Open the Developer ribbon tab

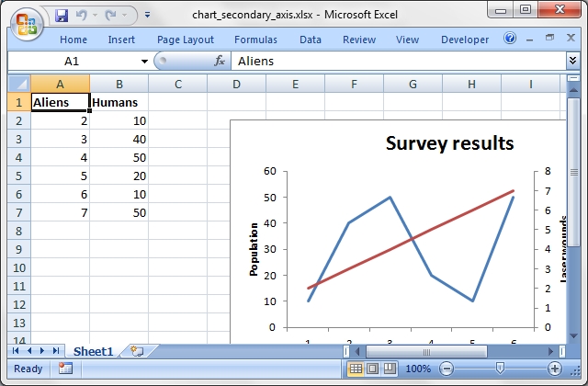pos(465,40)
